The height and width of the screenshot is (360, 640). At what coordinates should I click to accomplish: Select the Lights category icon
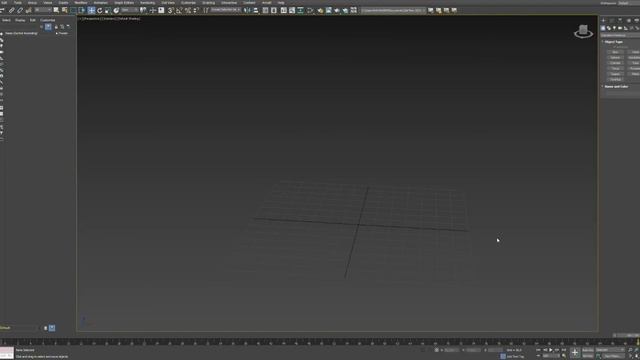pyautogui.click(x=614, y=28)
